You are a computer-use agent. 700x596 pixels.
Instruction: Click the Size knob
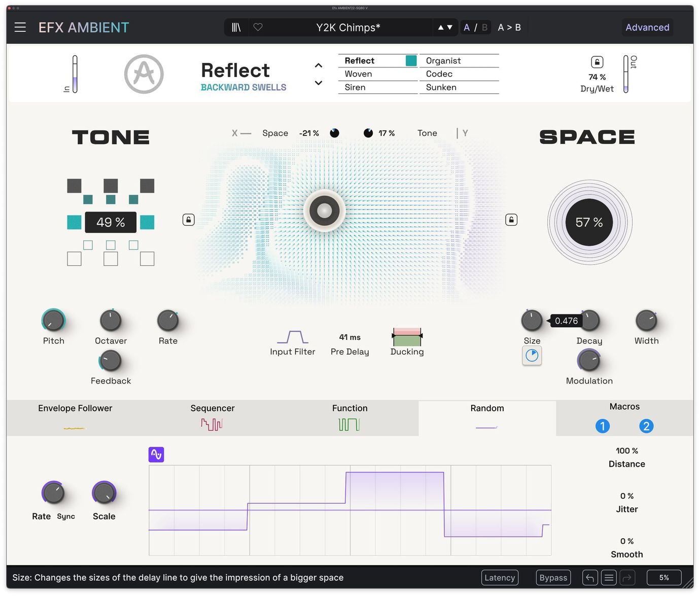(532, 321)
